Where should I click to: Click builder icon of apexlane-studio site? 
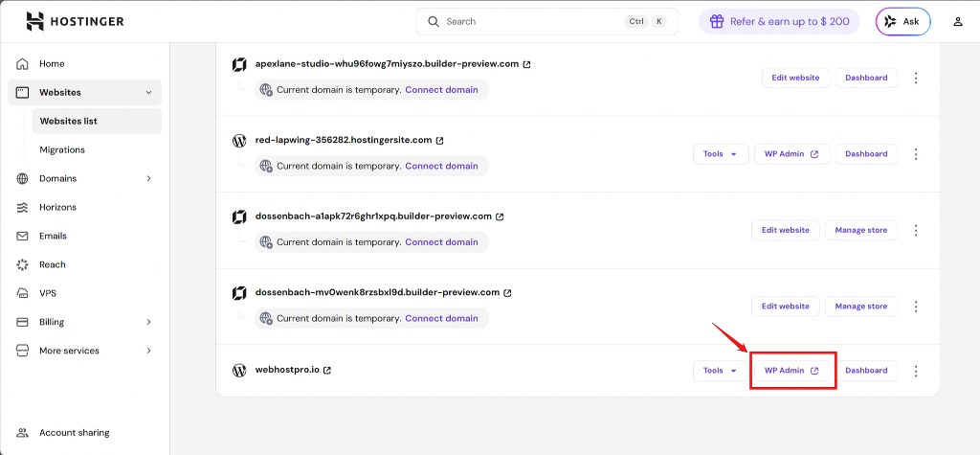238,64
